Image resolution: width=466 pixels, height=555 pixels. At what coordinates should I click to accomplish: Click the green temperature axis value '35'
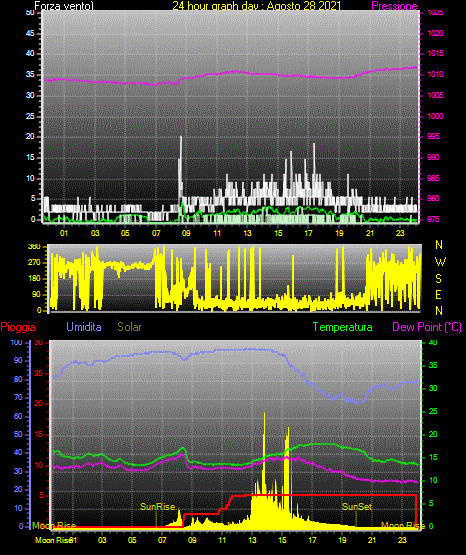(433, 365)
